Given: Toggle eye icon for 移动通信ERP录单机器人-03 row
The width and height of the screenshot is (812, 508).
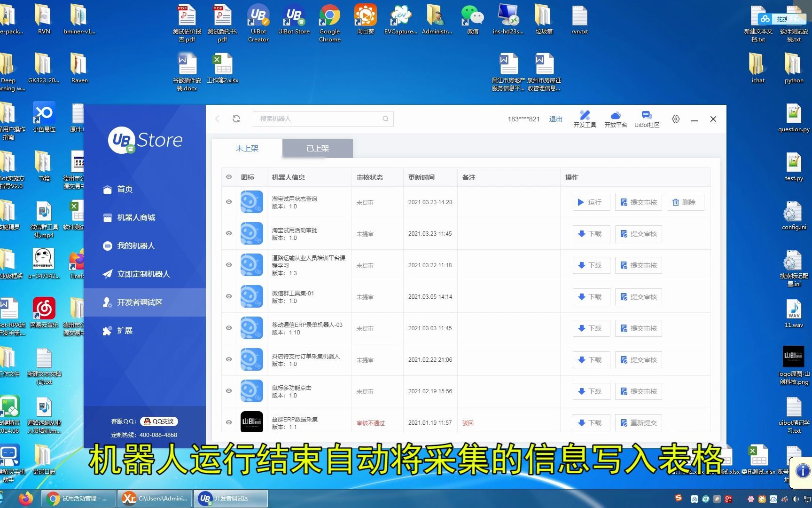Looking at the screenshot, I should tap(229, 328).
